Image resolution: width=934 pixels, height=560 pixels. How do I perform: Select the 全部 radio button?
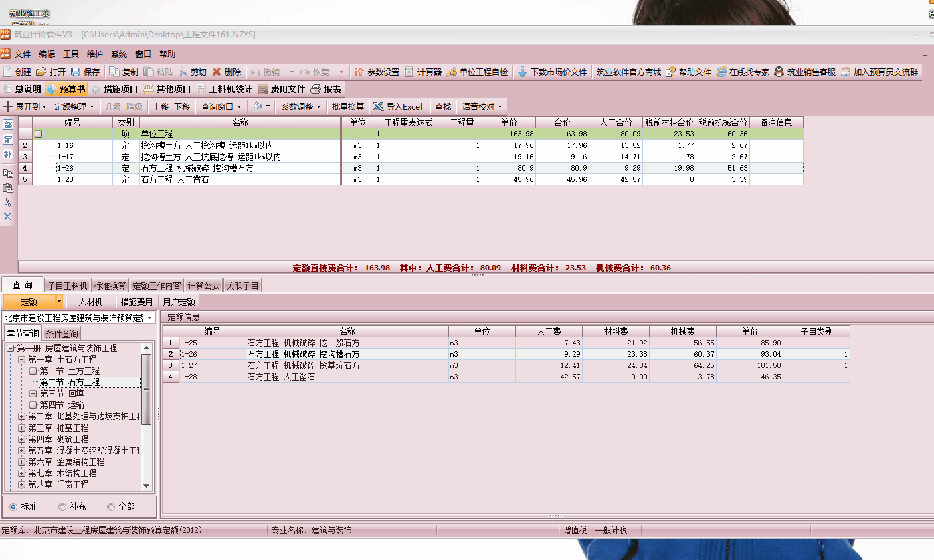point(111,507)
